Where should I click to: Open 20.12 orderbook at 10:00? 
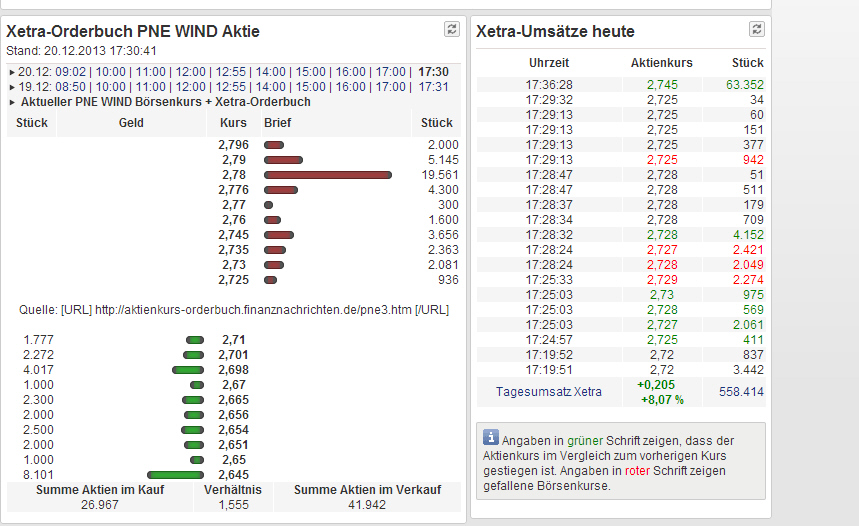[x=111, y=72]
